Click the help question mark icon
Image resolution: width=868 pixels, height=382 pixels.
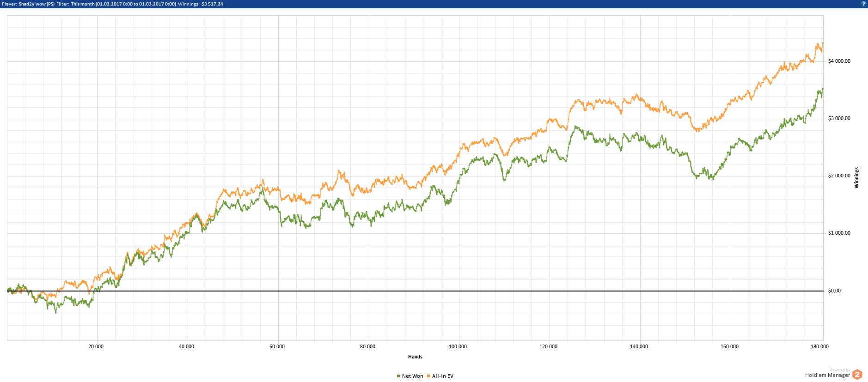coord(863,4)
